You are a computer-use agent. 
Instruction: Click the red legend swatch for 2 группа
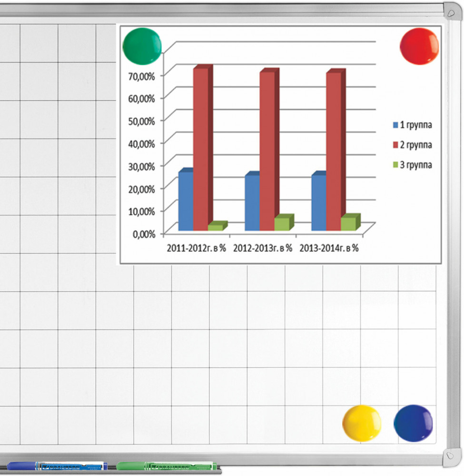tap(395, 145)
